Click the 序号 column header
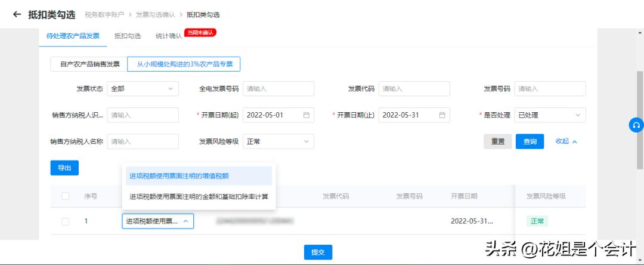 [x=91, y=196]
